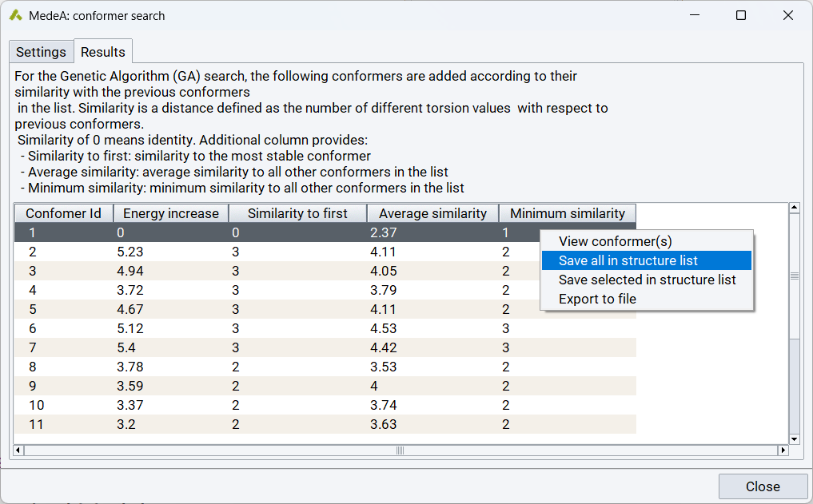Click Average similarity column header
Image resolution: width=813 pixels, height=504 pixels.
click(432, 213)
